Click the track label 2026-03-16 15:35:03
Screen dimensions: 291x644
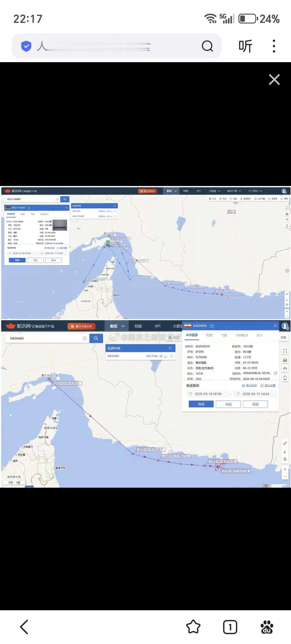point(67,383)
